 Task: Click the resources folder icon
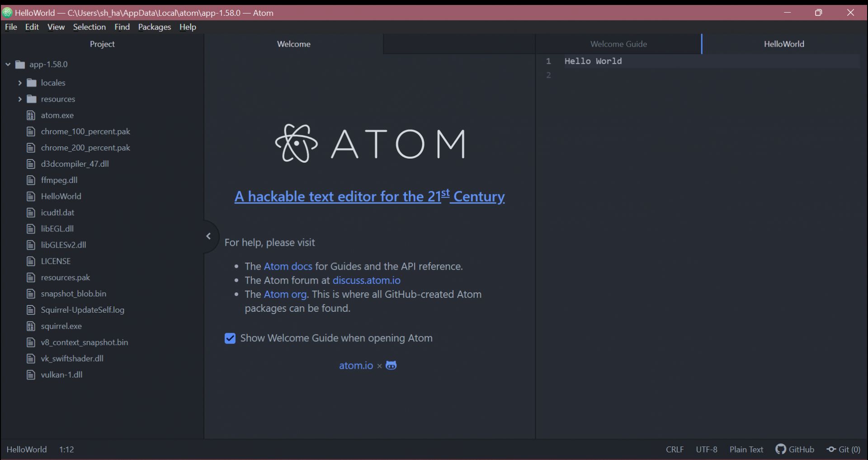pos(32,99)
